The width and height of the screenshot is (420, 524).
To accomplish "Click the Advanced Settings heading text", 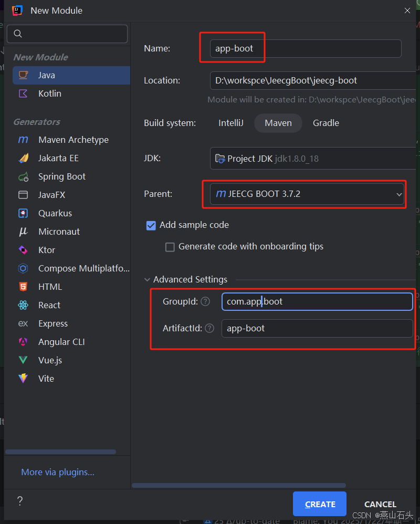I will 190,279.
